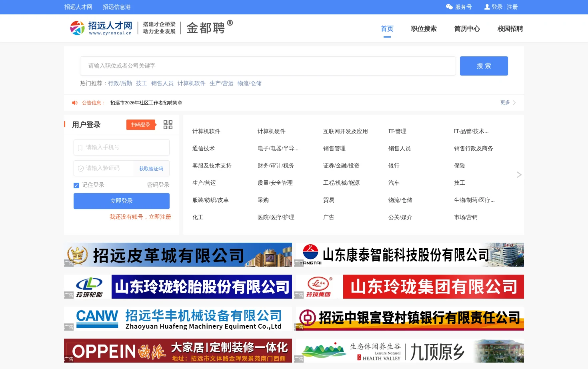The image size is (588, 369).
Task: Click 招远人才网 in top bar
Action: (78, 7)
